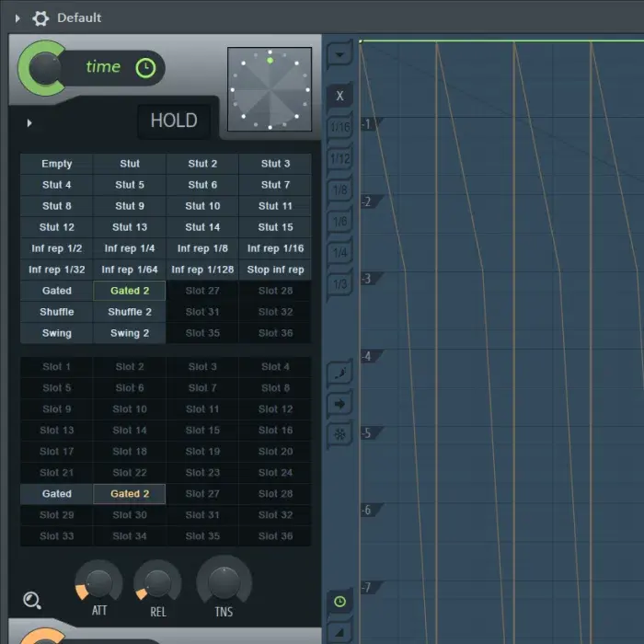This screenshot has width=644, height=644.
Task: Select the Stut preset slot
Action: tap(130, 164)
